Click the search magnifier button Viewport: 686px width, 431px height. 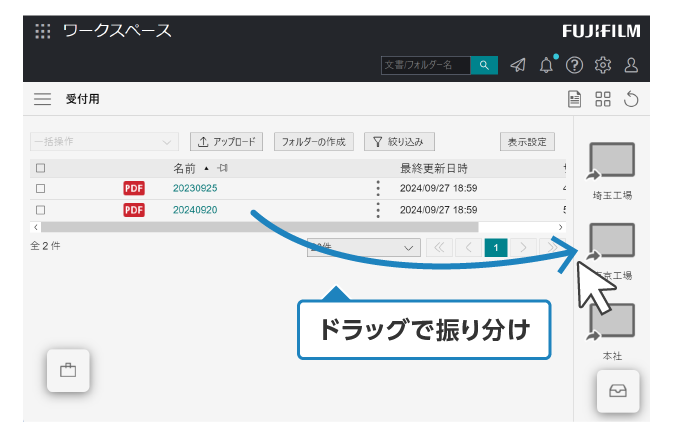tap(484, 65)
